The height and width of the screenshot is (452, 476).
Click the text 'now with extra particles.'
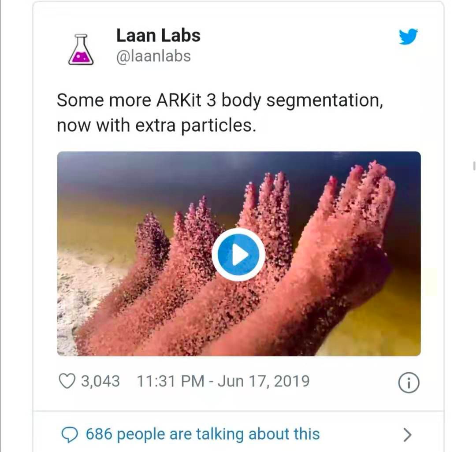156,126
